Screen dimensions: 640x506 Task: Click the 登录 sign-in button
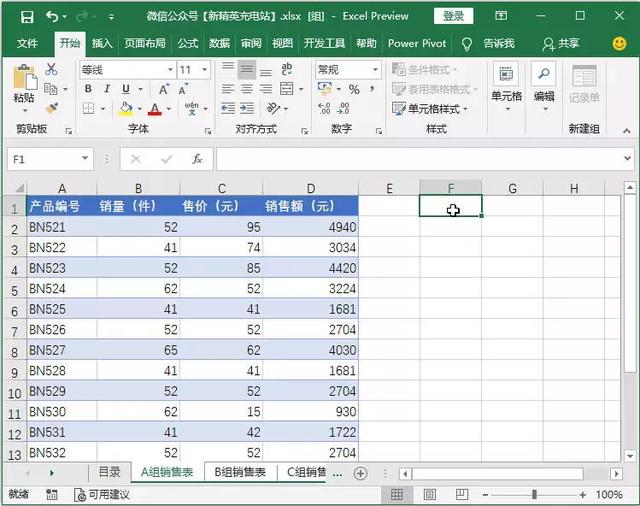click(x=453, y=16)
